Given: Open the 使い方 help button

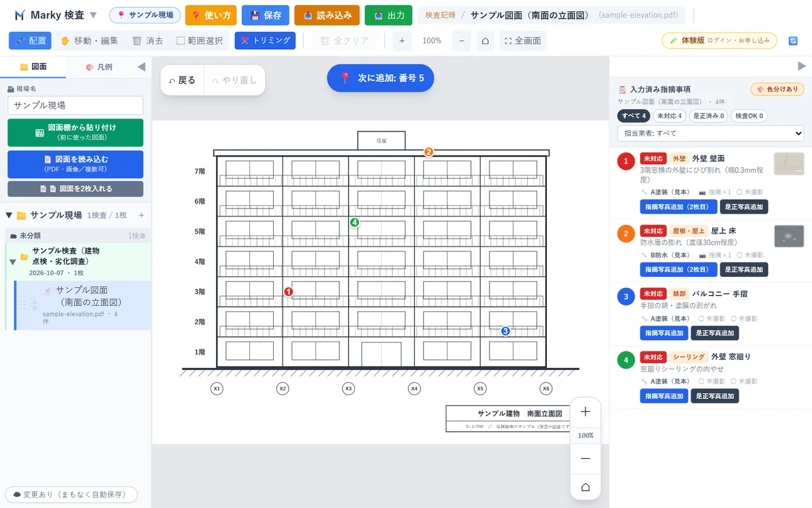Looking at the screenshot, I should click(x=211, y=15).
